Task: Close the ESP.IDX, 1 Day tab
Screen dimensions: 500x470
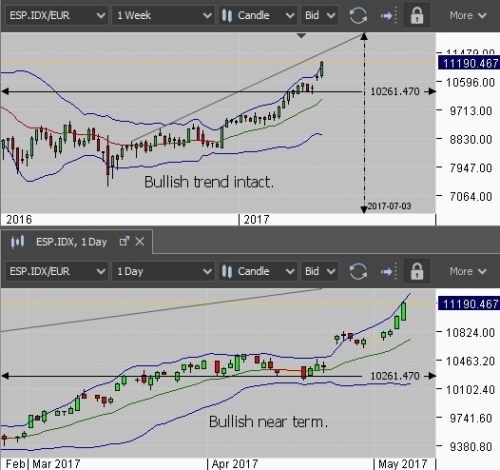Action: pos(140,241)
